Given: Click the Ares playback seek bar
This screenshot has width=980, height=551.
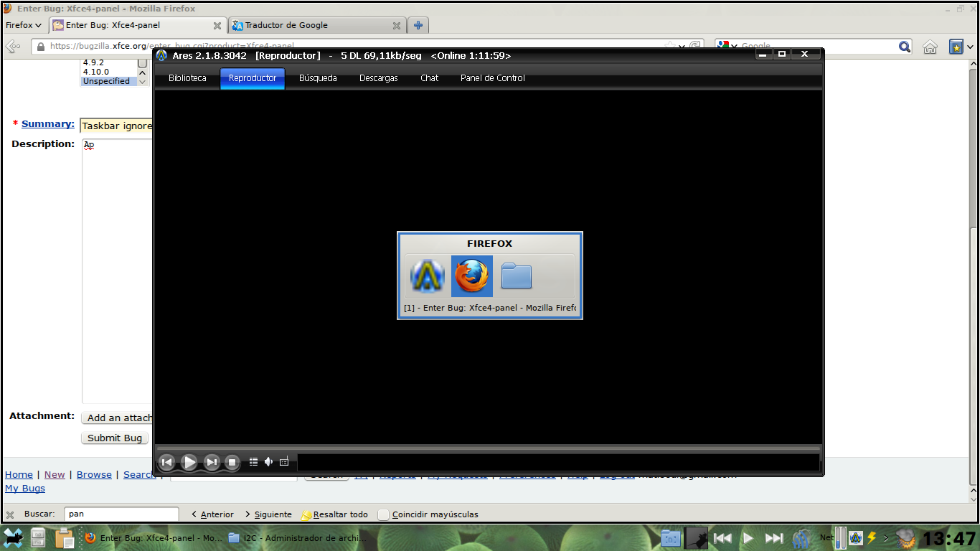Looking at the screenshot, I should pyautogui.click(x=488, y=448).
